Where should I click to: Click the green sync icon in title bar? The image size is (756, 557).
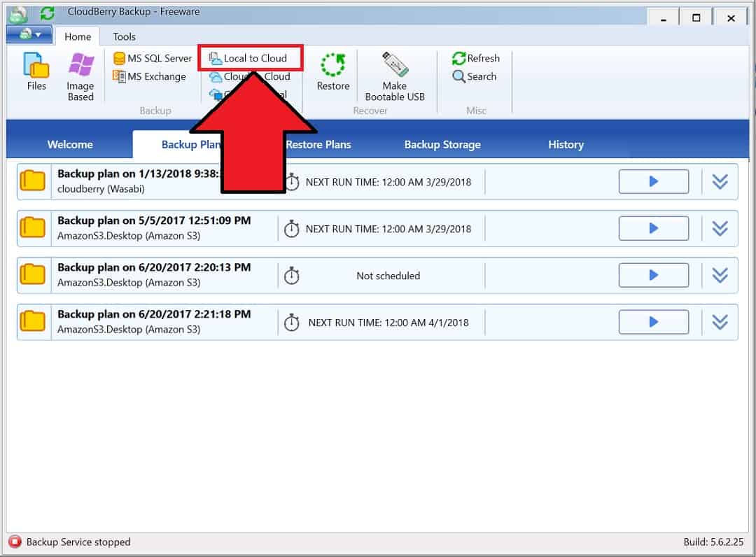click(48, 13)
